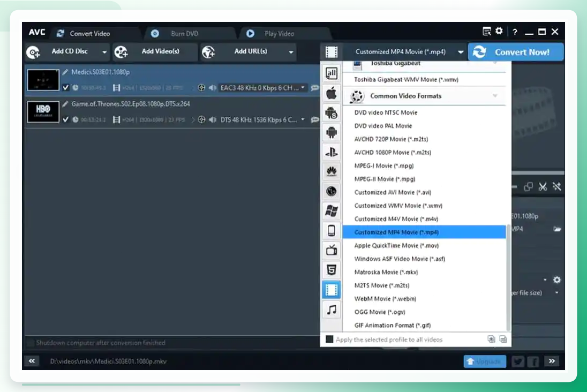The image size is (587, 392).
Task: Click add profile icon at list bottom
Action: [491, 339]
